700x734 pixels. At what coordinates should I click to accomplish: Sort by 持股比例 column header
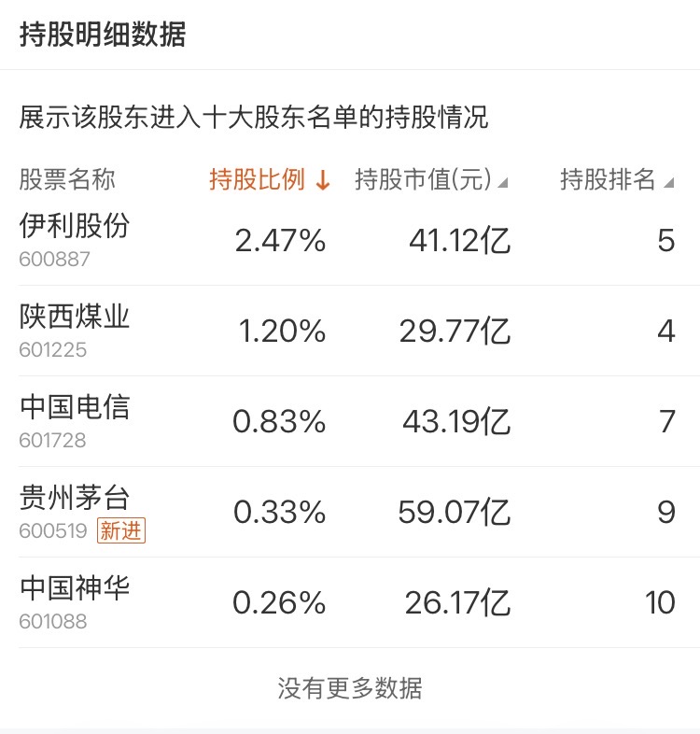pyautogui.click(x=270, y=179)
